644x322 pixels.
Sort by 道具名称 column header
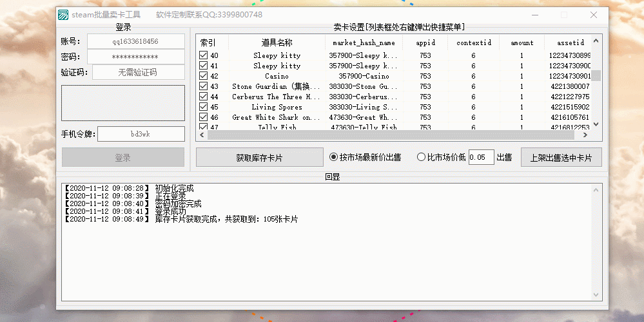(x=277, y=43)
